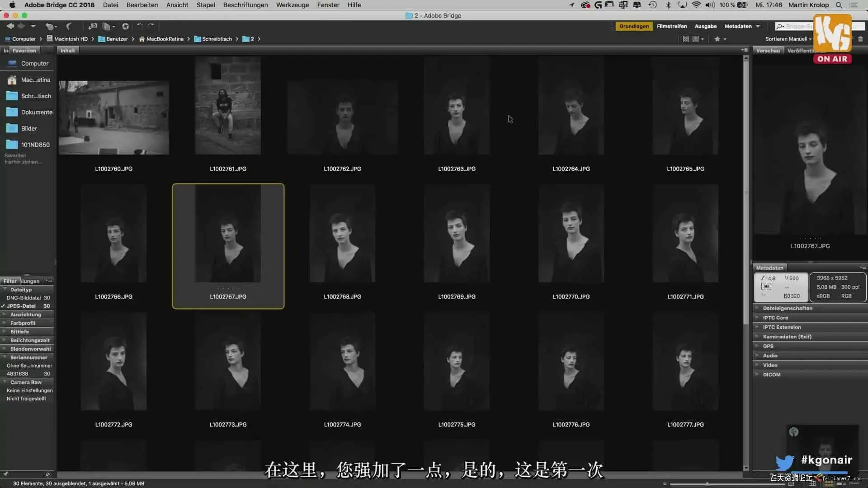The width and height of the screenshot is (868, 488).
Task: Open the star rating filter icon
Action: point(717,39)
